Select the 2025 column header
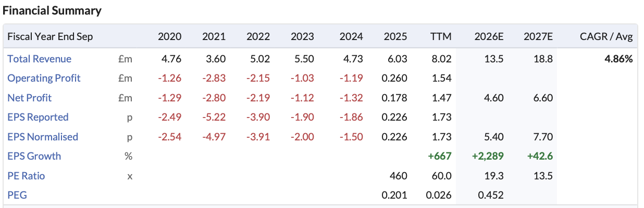 (395, 37)
